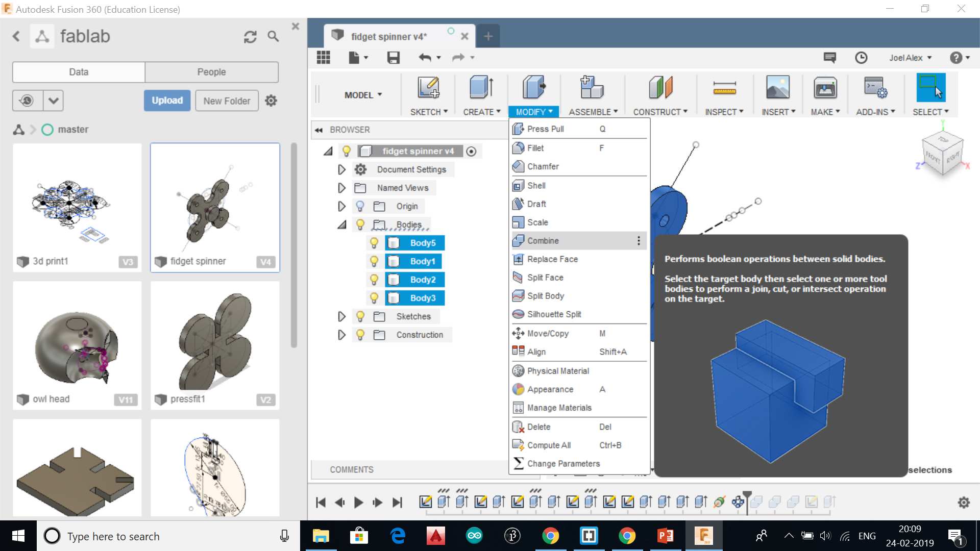The image size is (980, 551).
Task: Select Combine from Modify menu
Action: [x=543, y=241]
